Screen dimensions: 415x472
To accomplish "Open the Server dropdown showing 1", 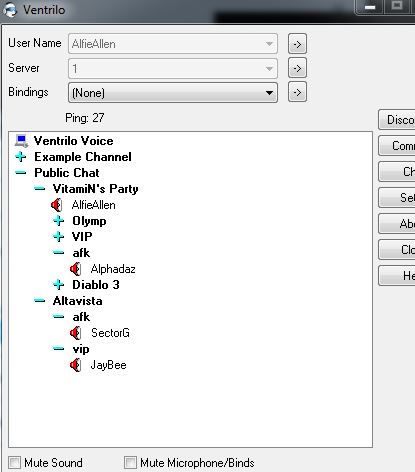I will pos(173,69).
